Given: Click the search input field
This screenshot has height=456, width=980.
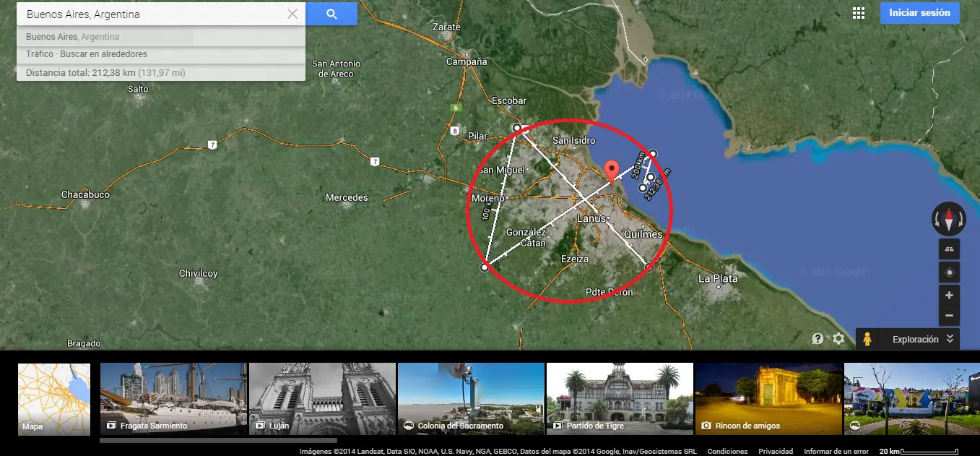Looking at the screenshot, I should [x=152, y=14].
